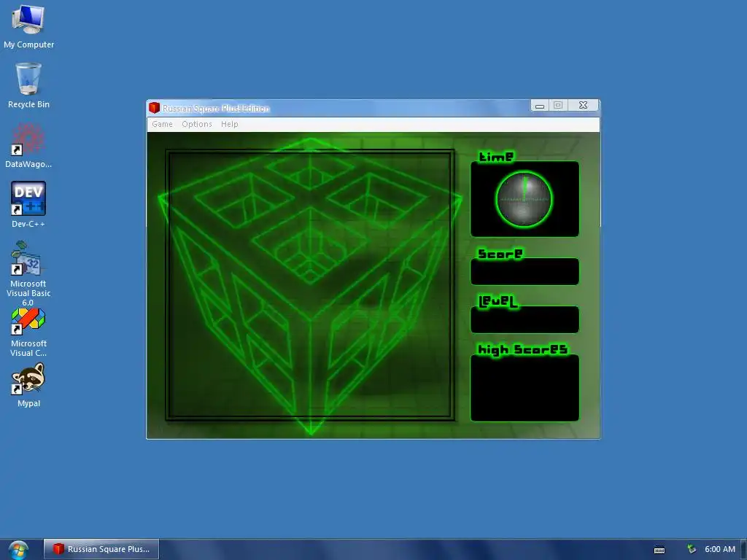Select the DataWagon shortcut icon
The image size is (747, 560).
(28, 146)
